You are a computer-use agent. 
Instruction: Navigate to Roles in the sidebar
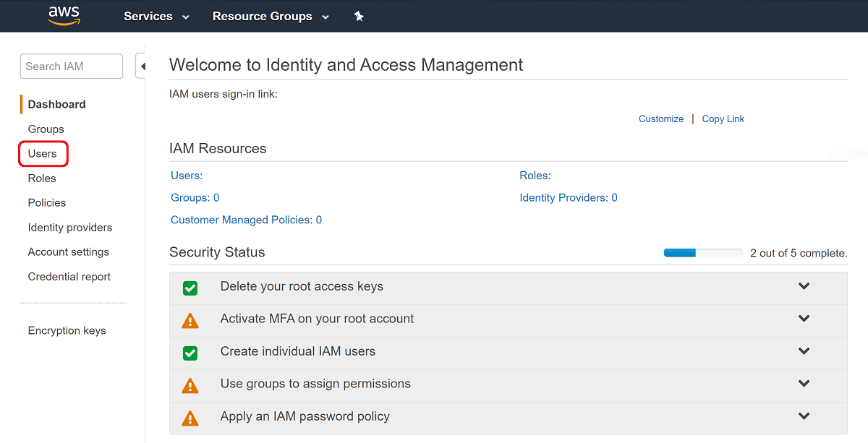click(42, 178)
